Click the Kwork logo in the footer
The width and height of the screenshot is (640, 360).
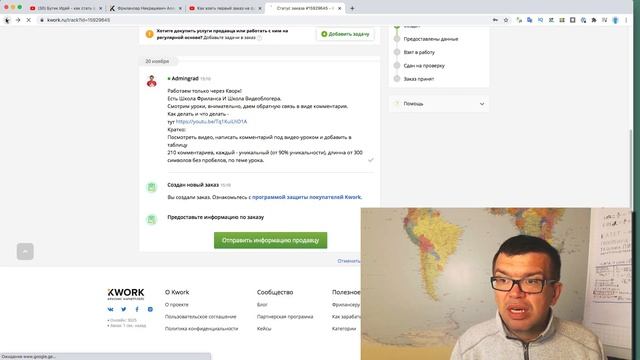pyautogui.click(x=126, y=294)
